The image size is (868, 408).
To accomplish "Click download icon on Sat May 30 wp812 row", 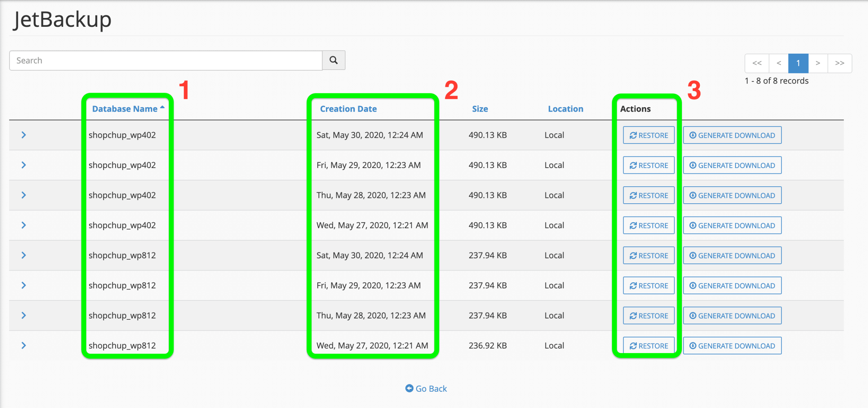I will [693, 255].
